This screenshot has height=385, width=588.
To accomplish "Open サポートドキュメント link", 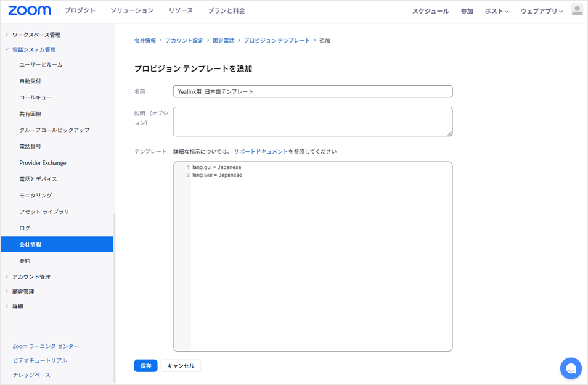I will point(261,152).
